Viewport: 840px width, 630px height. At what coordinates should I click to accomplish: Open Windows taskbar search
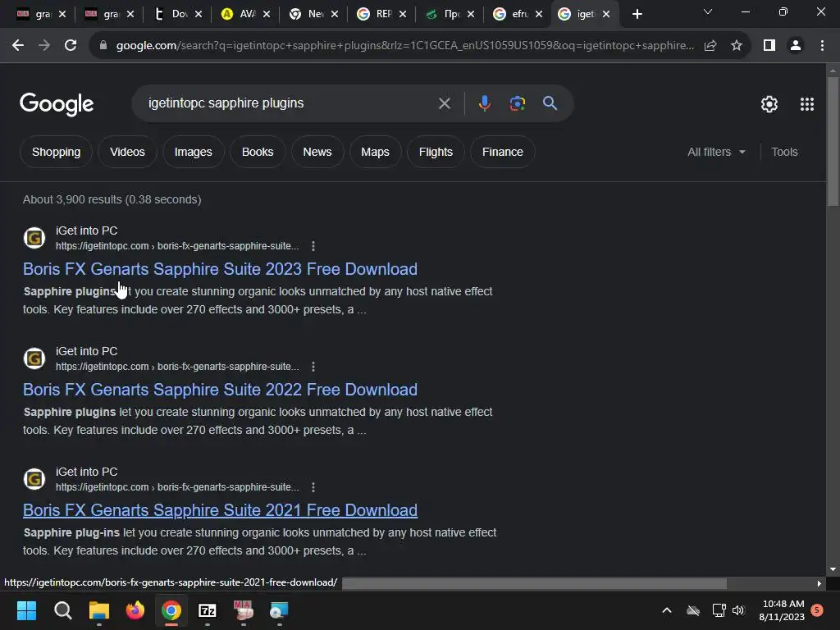coord(62,610)
